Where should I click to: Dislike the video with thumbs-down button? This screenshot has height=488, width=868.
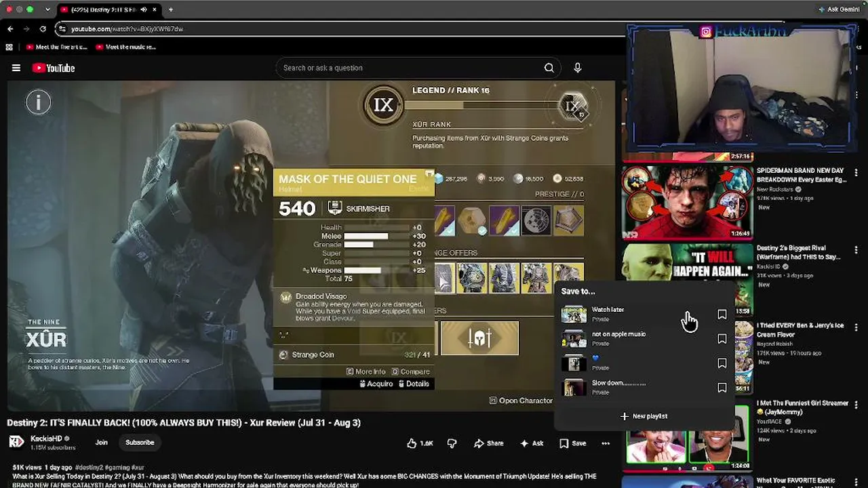[452, 443]
